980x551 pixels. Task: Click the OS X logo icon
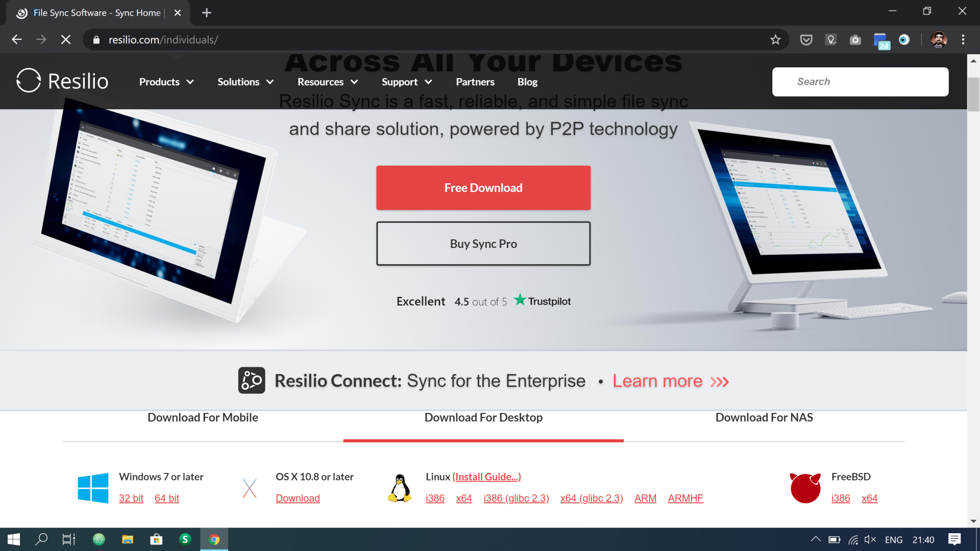click(250, 488)
